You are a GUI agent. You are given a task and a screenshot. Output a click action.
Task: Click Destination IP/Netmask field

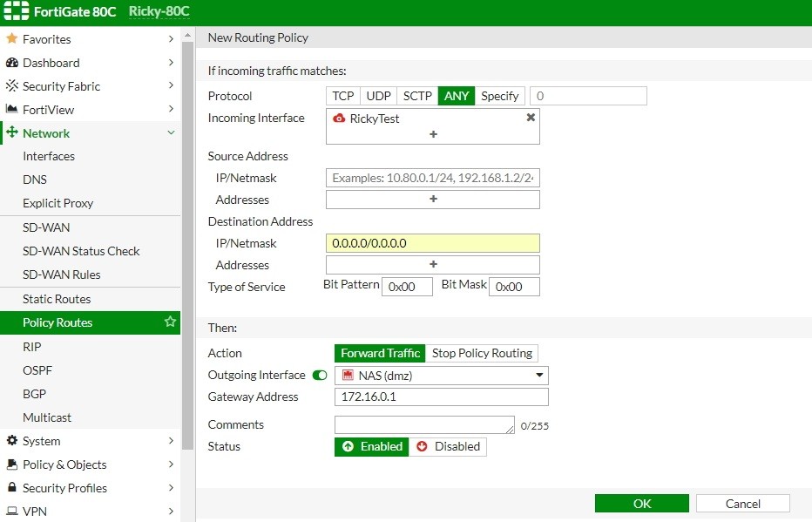pos(433,243)
